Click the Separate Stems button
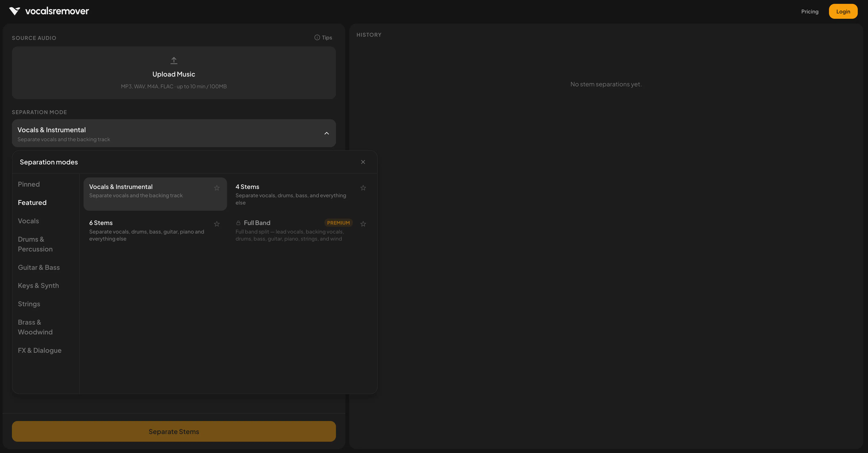The image size is (868, 453). (174, 431)
